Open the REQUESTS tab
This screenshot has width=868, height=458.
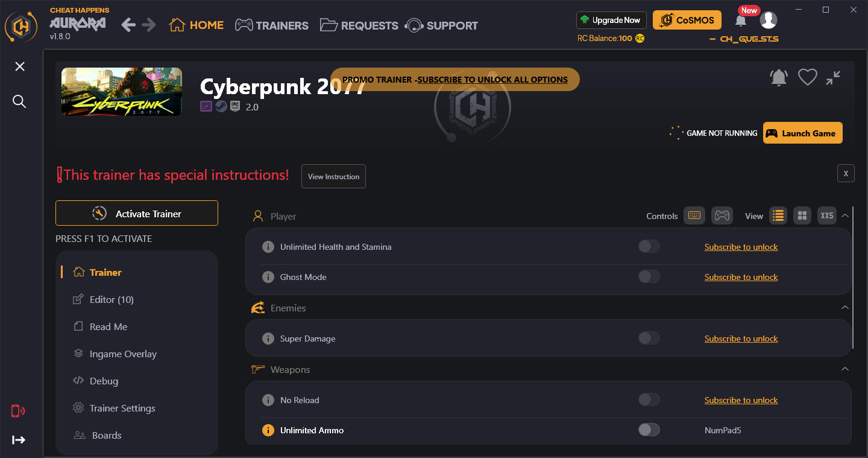[x=359, y=25]
